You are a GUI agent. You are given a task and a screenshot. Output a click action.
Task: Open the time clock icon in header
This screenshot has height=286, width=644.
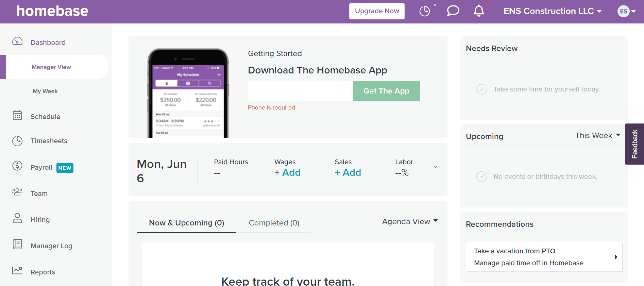click(x=424, y=11)
